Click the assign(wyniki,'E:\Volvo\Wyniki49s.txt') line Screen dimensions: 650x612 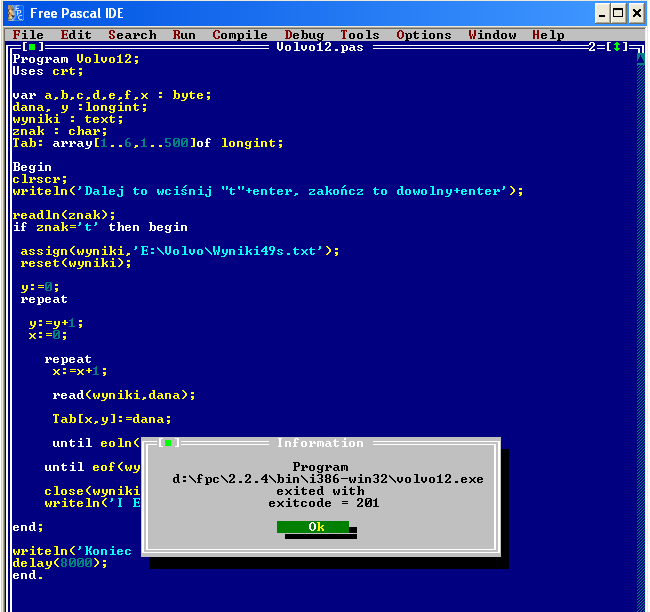click(x=179, y=251)
